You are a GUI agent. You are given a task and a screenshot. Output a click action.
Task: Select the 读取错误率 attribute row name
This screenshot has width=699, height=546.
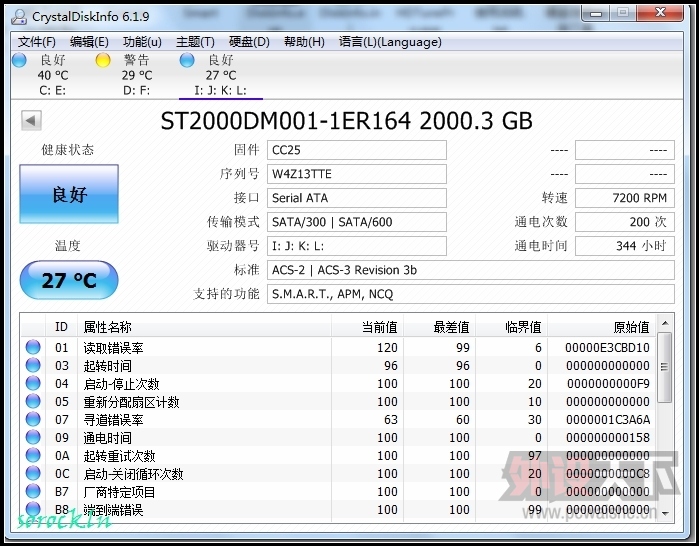coord(113,348)
